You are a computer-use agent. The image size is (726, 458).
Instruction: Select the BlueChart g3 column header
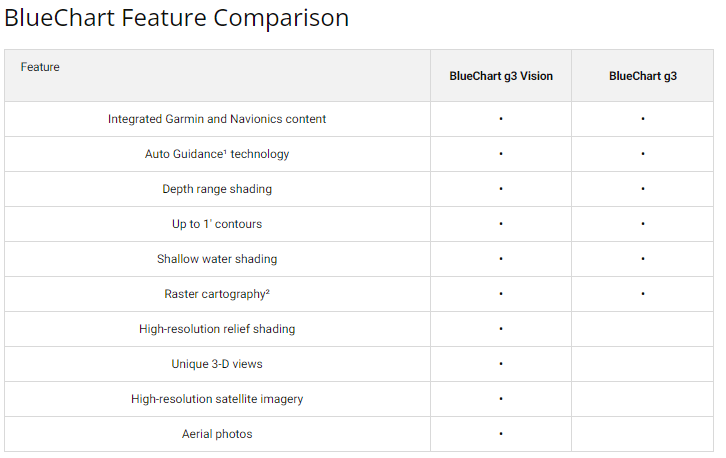pos(642,76)
